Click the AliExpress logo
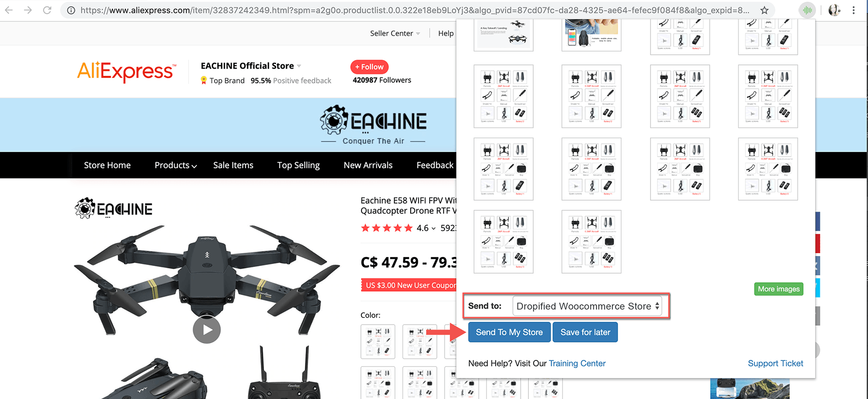 (126, 72)
